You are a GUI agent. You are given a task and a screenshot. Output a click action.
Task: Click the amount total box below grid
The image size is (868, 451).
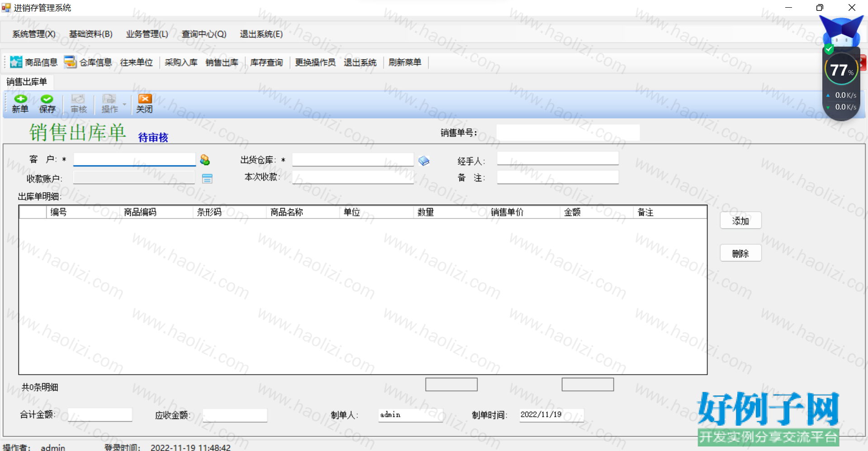coord(588,385)
